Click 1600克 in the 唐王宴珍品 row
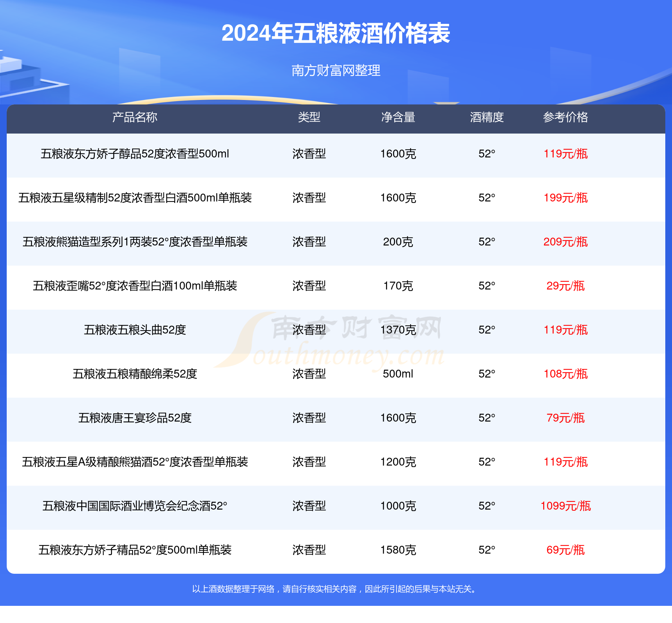Screen dimensions: 672x623 click(398, 418)
